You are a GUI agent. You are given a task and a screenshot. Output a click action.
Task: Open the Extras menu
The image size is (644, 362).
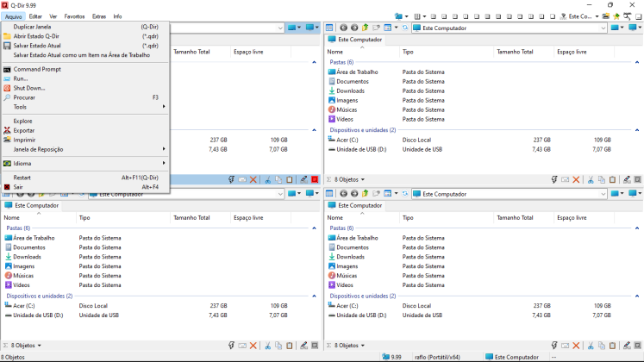coord(99,16)
